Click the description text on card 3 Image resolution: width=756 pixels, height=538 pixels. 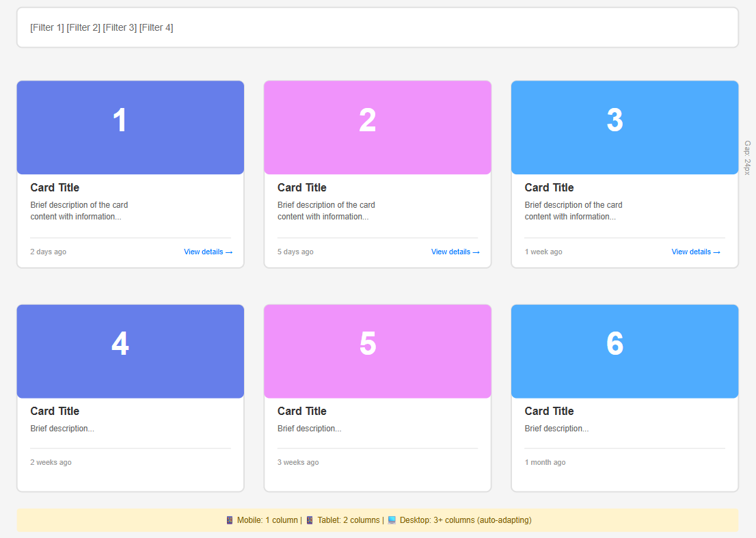point(573,211)
